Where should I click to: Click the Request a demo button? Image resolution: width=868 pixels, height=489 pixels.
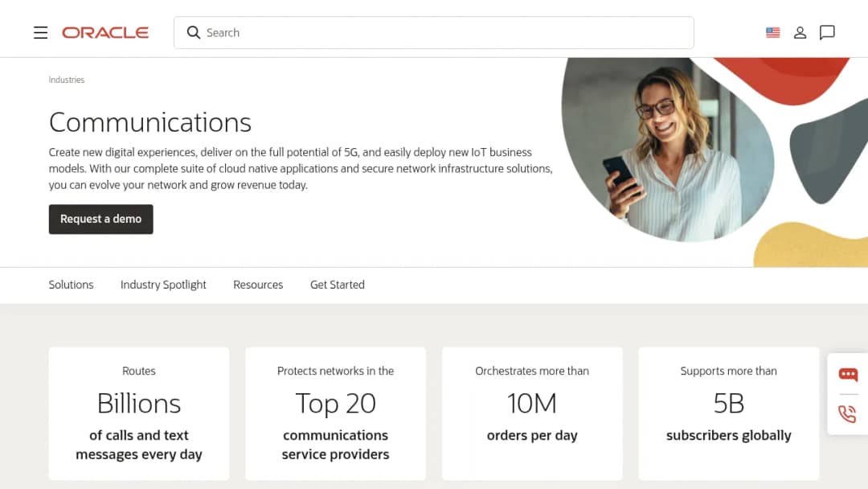100,220
